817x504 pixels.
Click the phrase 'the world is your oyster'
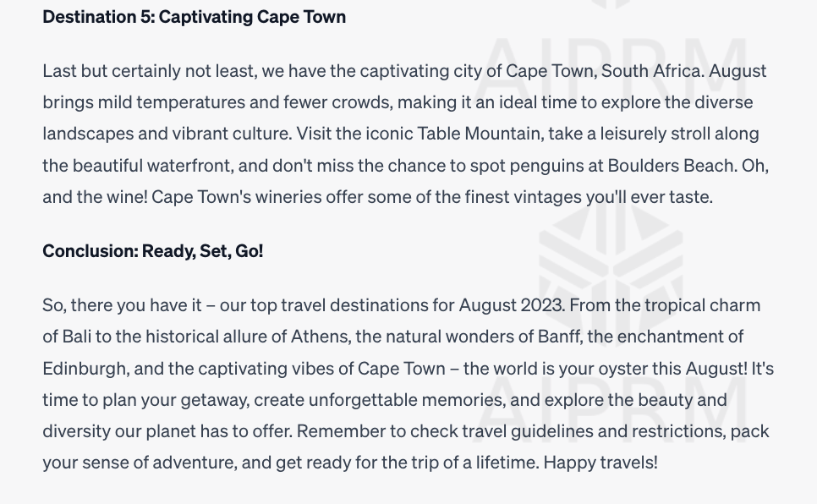pos(556,369)
